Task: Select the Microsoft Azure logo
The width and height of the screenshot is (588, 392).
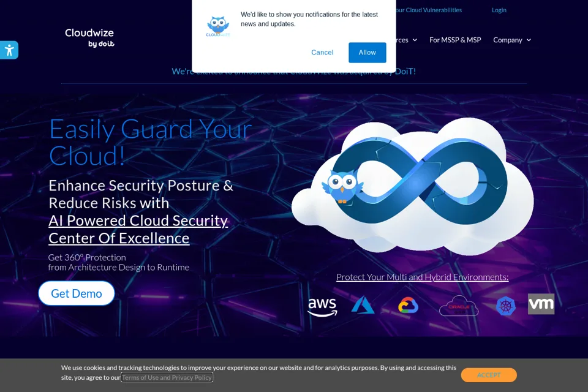Action: (363, 305)
